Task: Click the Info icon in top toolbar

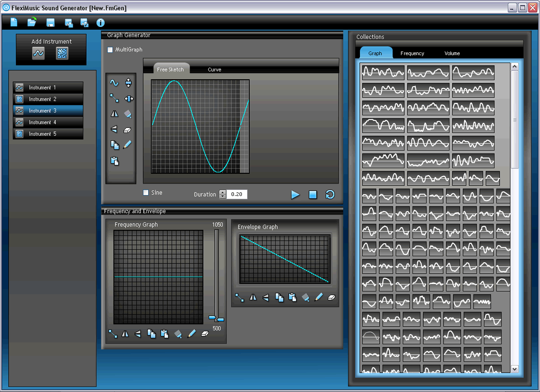Action: click(x=101, y=23)
